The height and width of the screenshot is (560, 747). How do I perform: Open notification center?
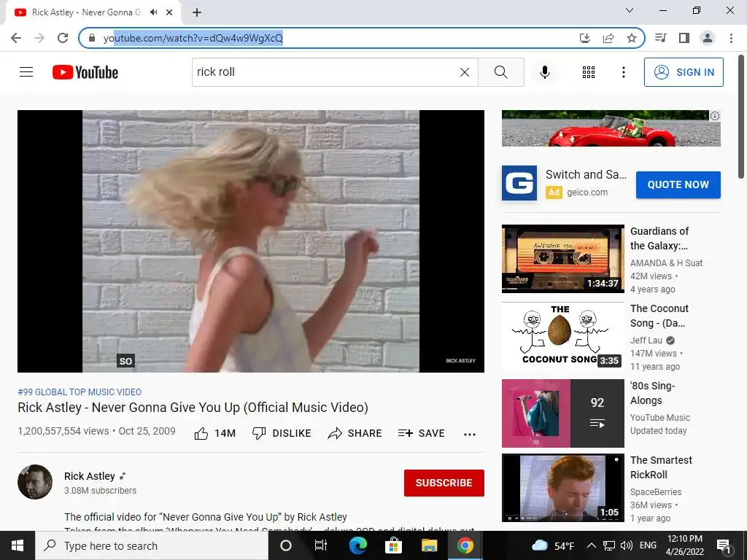724,545
